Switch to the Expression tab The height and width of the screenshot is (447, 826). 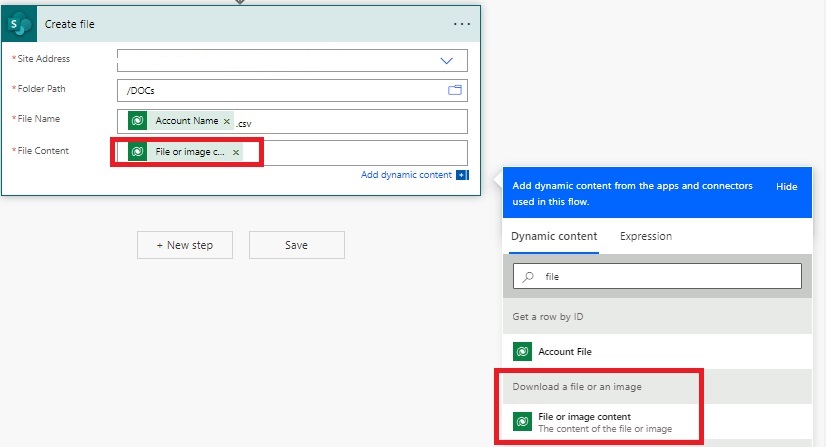[x=646, y=236]
